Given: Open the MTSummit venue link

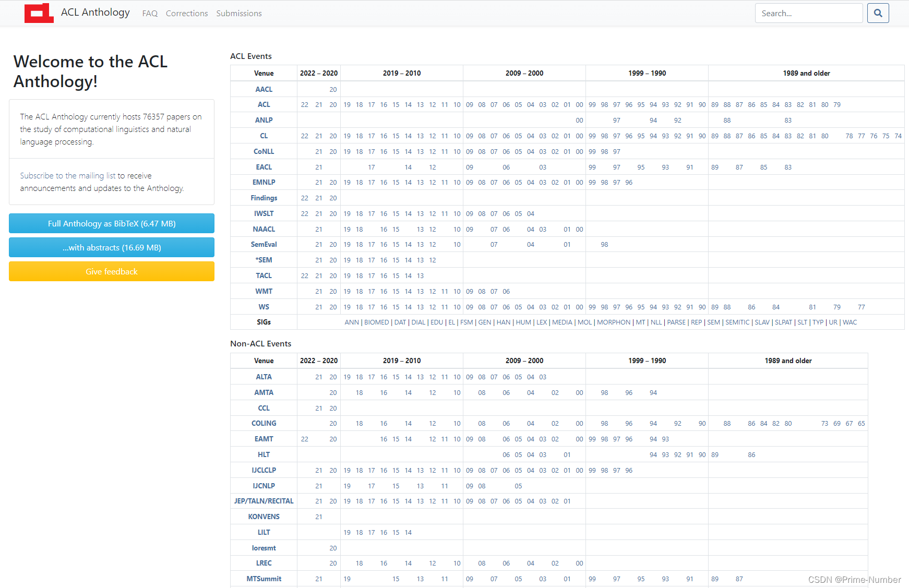Looking at the screenshot, I should click(x=264, y=579).
